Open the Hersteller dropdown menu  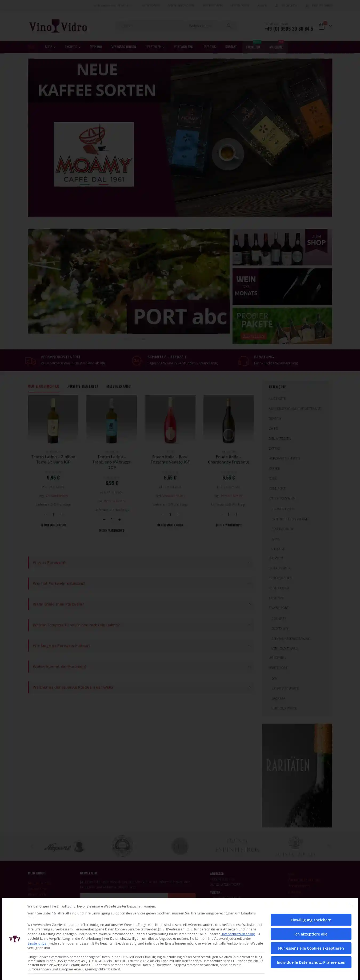pos(155,47)
